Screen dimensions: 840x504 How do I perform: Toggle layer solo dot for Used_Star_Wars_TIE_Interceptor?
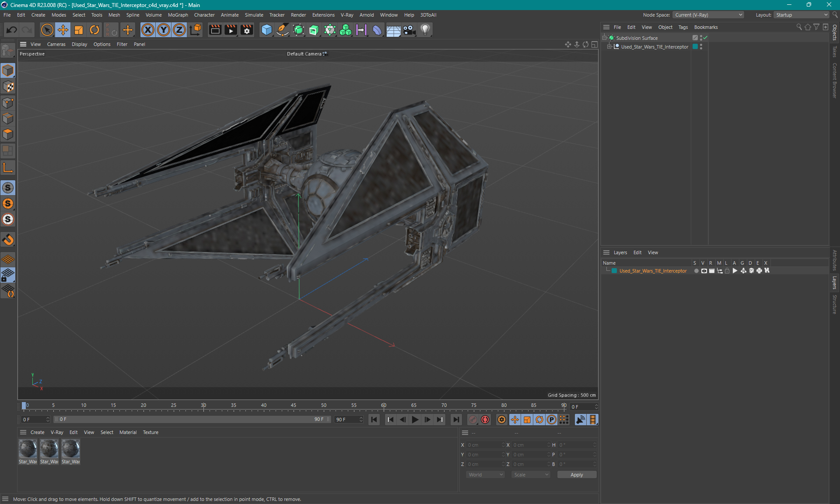[696, 271]
